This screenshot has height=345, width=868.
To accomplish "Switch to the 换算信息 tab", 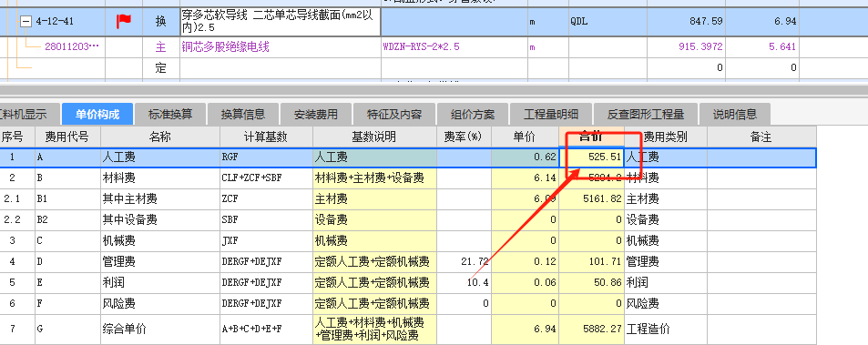I will coord(243,115).
